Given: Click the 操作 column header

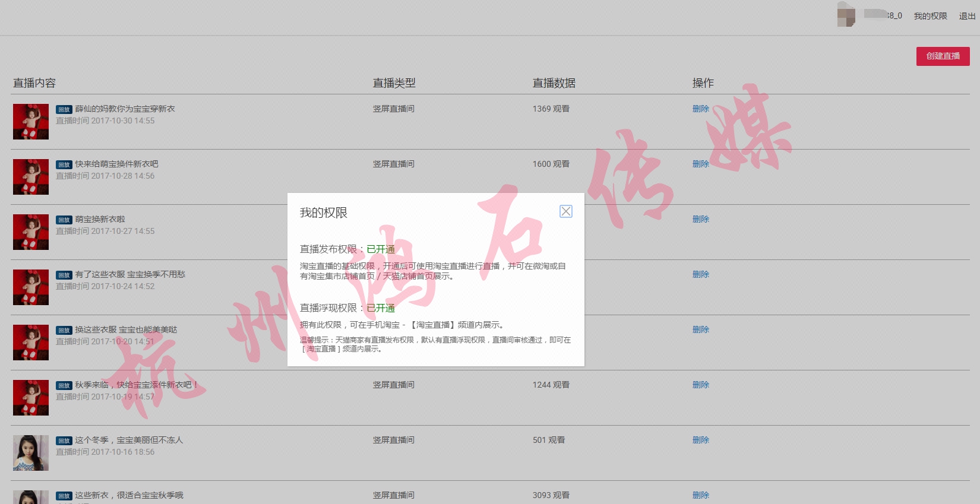Looking at the screenshot, I should (x=703, y=83).
